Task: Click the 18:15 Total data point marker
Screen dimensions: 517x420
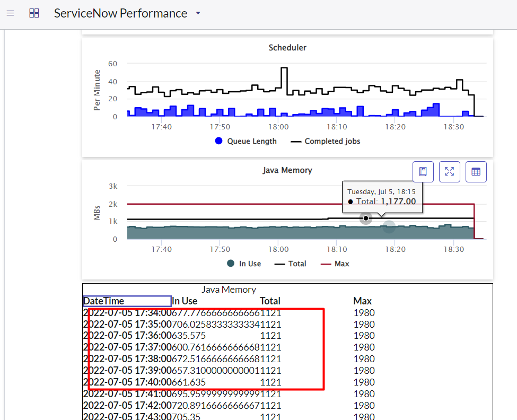Action: (366, 218)
